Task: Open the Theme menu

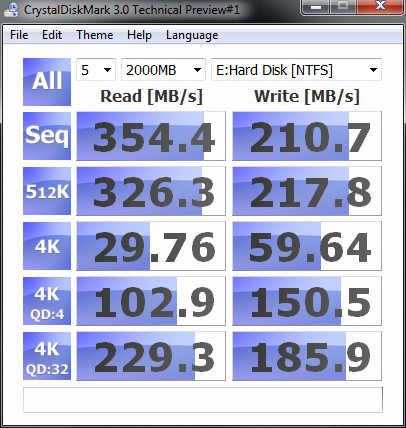Action: coord(95,35)
